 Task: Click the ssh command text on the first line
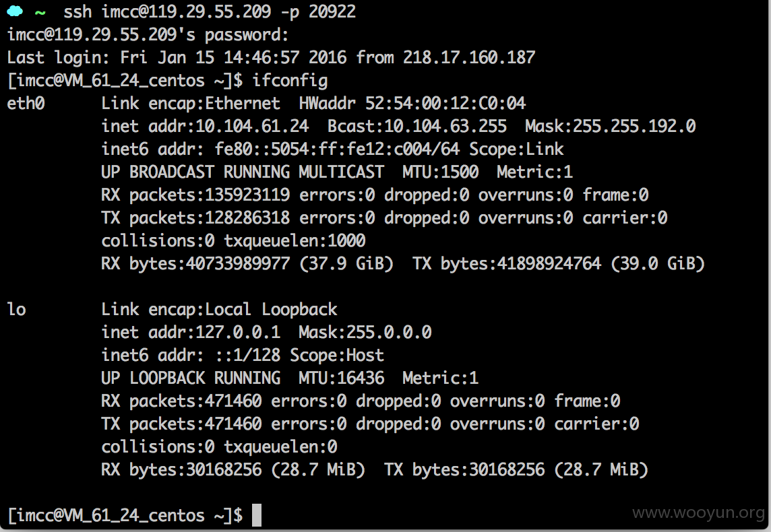pyautogui.click(x=210, y=12)
